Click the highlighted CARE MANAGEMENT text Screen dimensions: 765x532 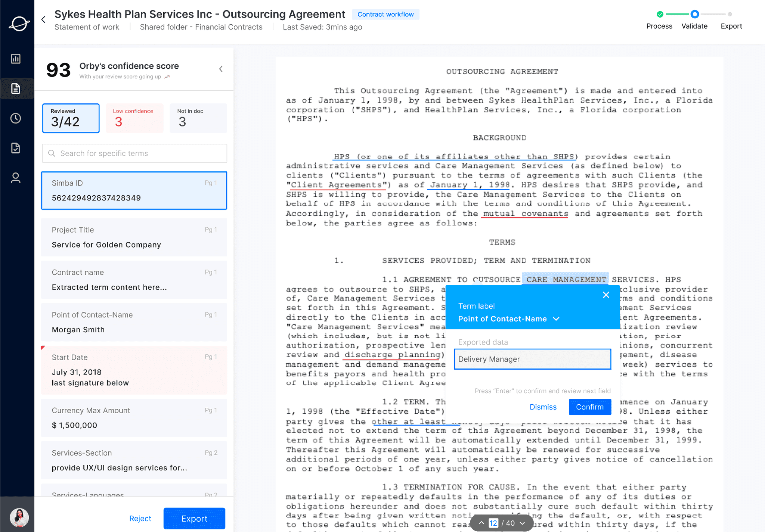pos(566,279)
